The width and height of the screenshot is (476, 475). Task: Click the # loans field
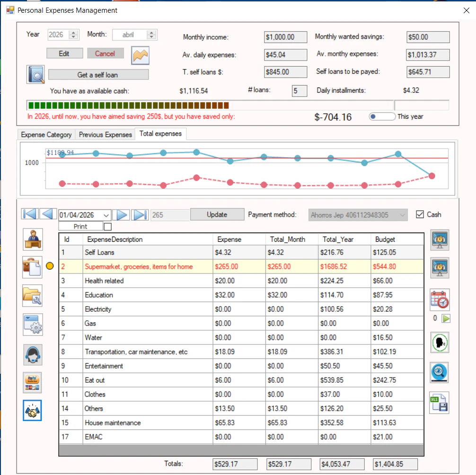tap(300, 91)
